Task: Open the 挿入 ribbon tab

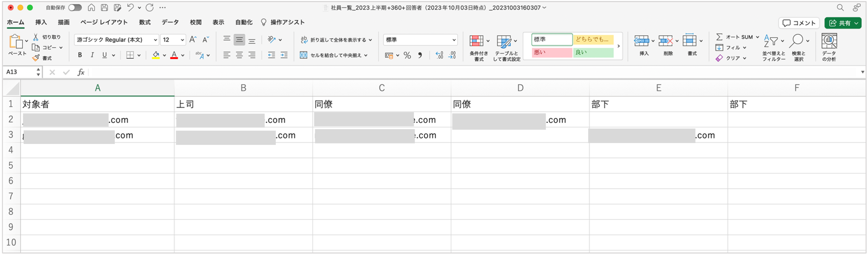Action: tap(41, 22)
